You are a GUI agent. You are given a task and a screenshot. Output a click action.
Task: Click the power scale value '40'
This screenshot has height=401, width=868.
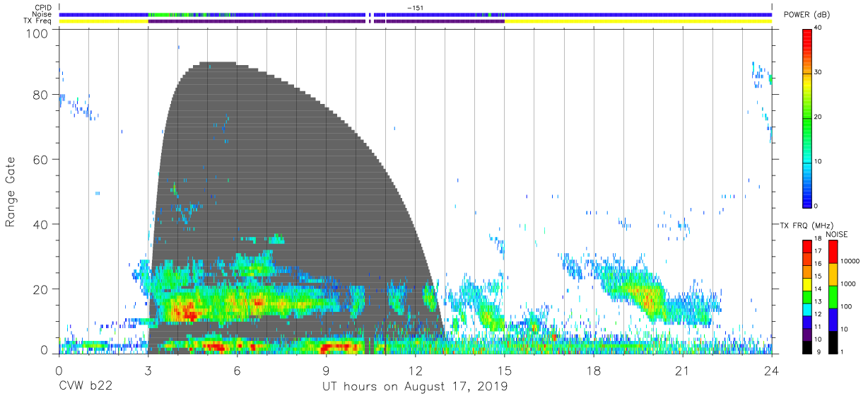pyautogui.click(x=819, y=28)
